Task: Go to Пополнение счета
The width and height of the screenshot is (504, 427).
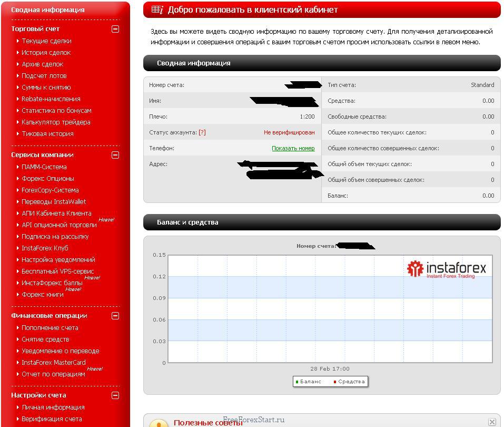Action: (x=50, y=328)
